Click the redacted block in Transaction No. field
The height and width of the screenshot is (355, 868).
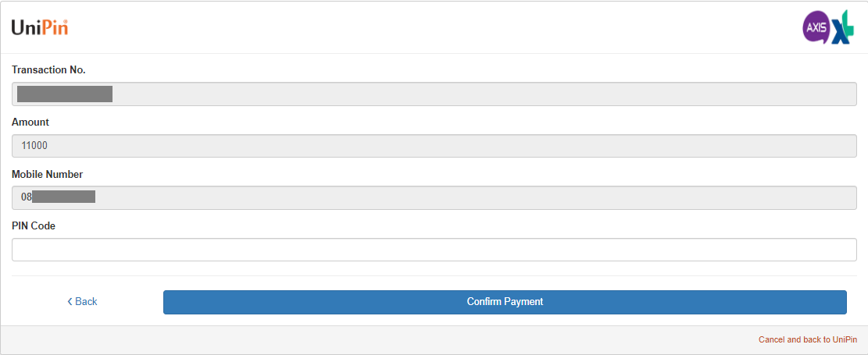tap(65, 94)
